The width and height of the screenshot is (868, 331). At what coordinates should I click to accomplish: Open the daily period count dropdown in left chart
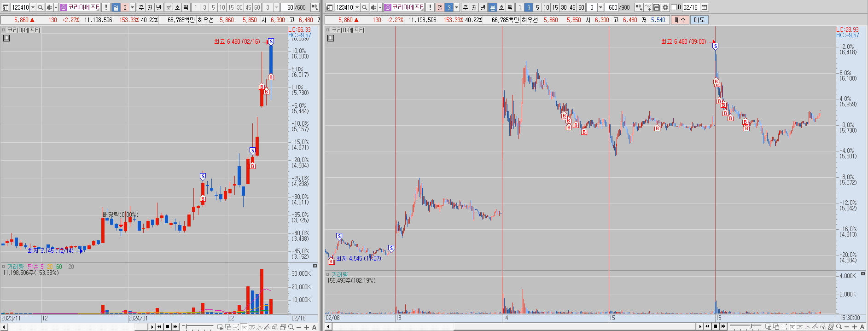coord(133,7)
